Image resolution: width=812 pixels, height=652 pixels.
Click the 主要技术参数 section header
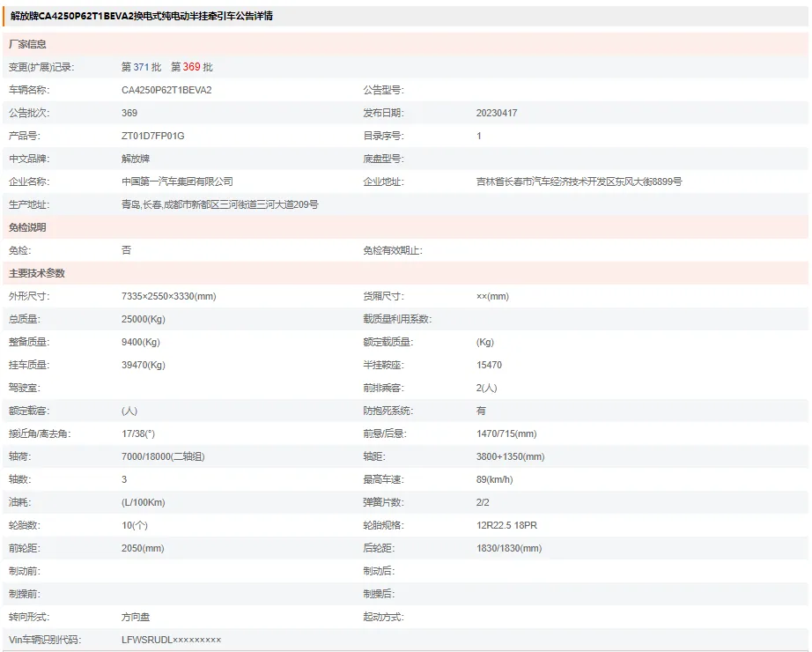[x=37, y=273]
